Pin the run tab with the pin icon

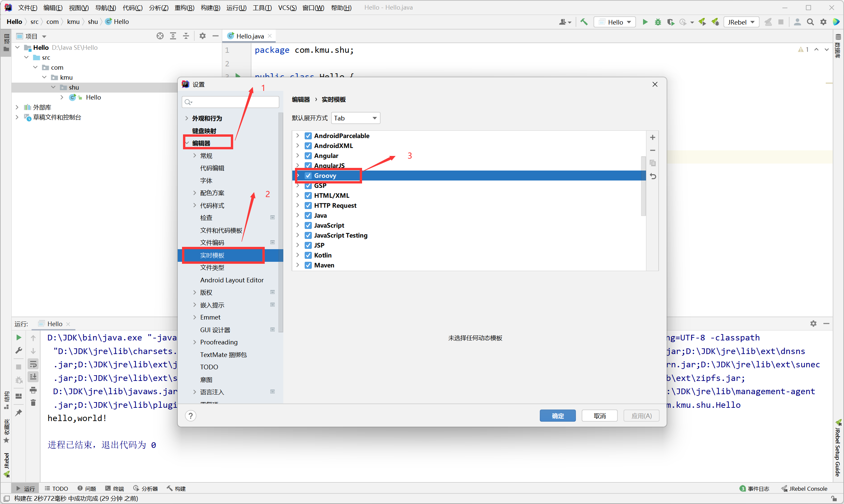pos(19,413)
